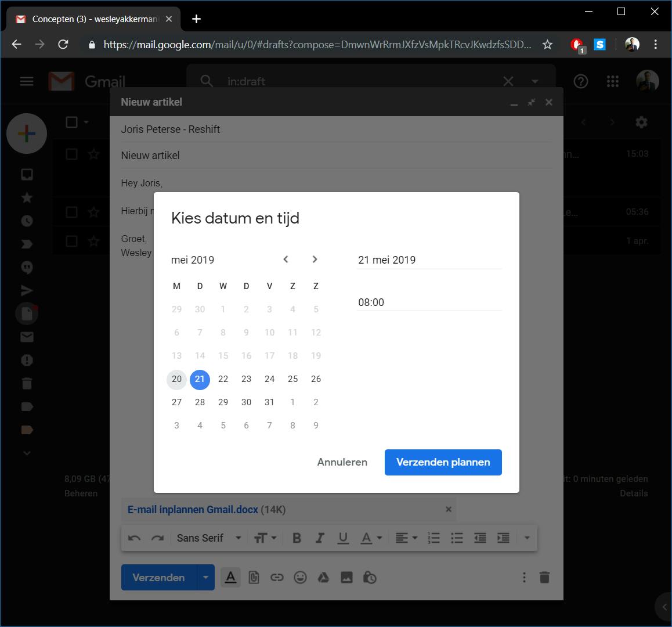Screen dimensions: 672x627
Task: Star the second draft in list
Action: [x=93, y=212]
